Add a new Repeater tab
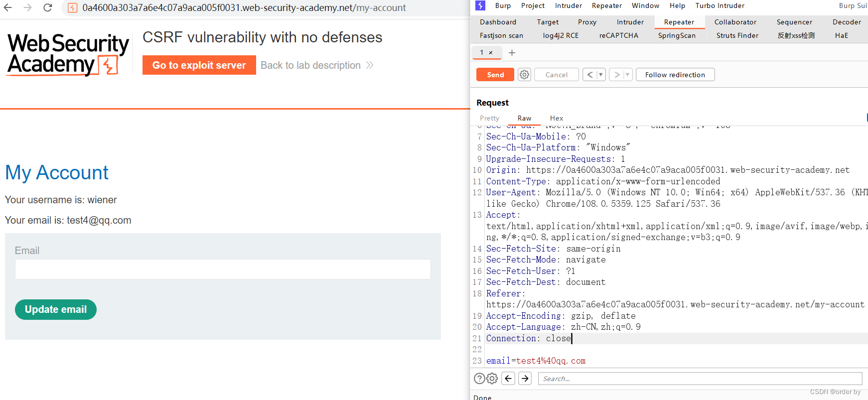The height and width of the screenshot is (400, 868). 512,53
